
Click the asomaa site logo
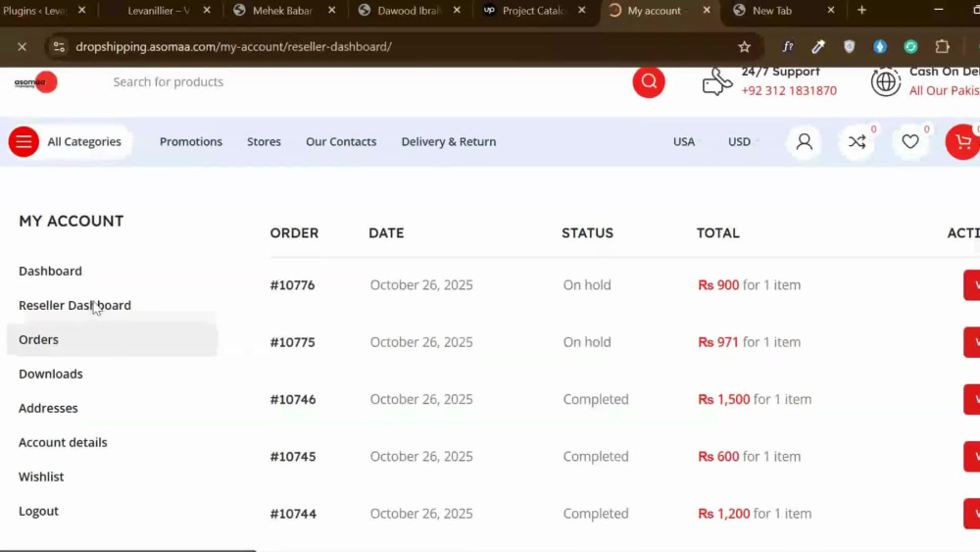point(35,82)
